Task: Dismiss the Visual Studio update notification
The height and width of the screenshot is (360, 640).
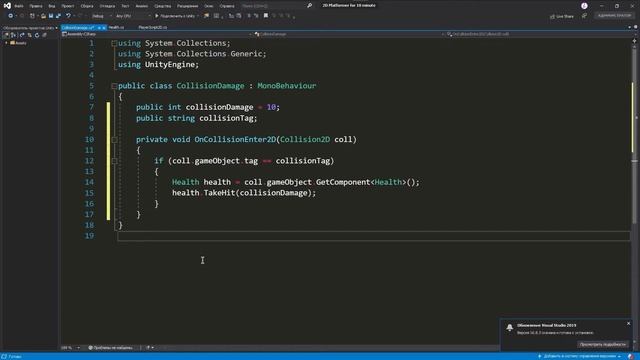Action: [629, 323]
